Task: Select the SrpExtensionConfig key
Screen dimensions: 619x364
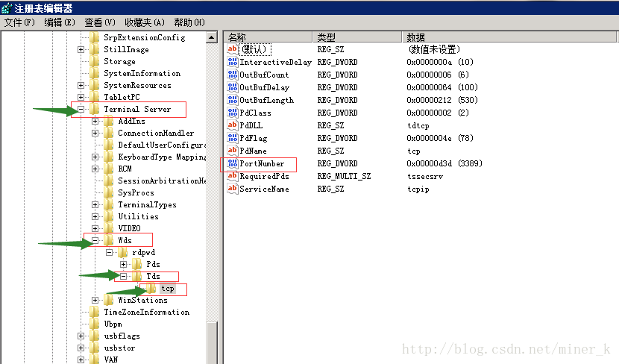Action: pyautogui.click(x=145, y=37)
